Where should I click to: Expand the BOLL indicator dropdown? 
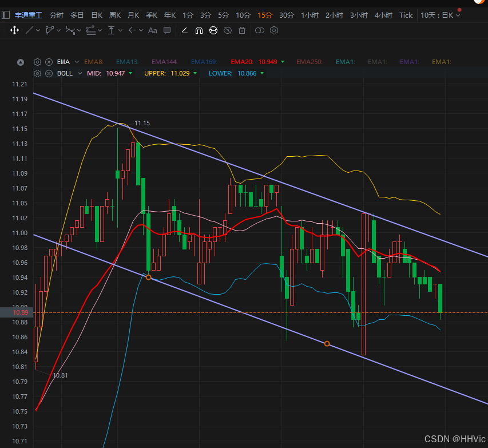80,73
